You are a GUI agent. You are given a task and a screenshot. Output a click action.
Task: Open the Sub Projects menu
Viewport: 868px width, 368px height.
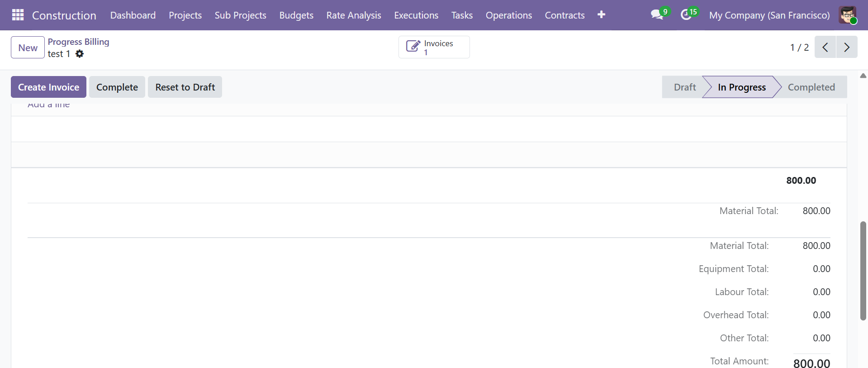click(x=241, y=15)
